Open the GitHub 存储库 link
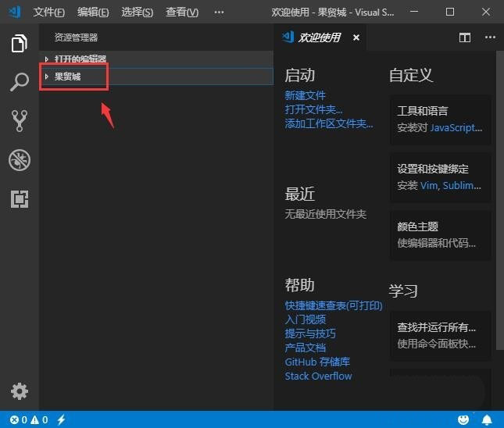 [317, 362]
